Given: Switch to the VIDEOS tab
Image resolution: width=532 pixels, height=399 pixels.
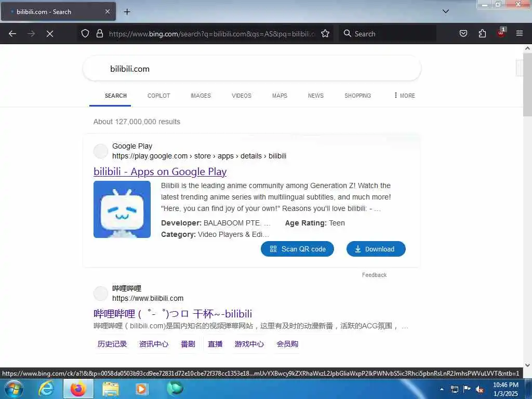Looking at the screenshot, I should point(242,96).
